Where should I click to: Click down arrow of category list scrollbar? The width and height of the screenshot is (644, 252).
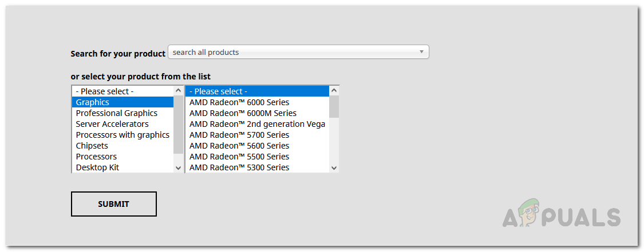178,167
